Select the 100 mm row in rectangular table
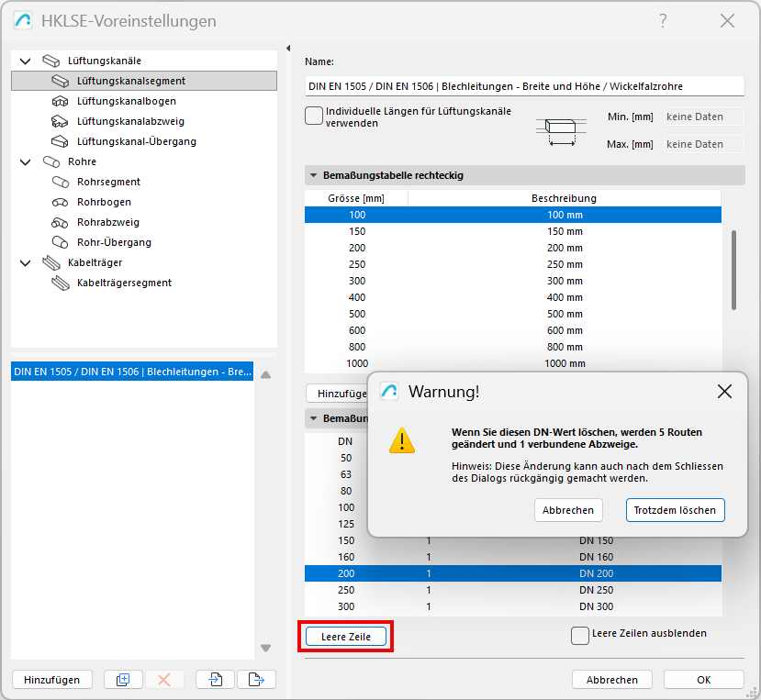Viewport: 761px width, 700px height. click(x=513, y=215)
